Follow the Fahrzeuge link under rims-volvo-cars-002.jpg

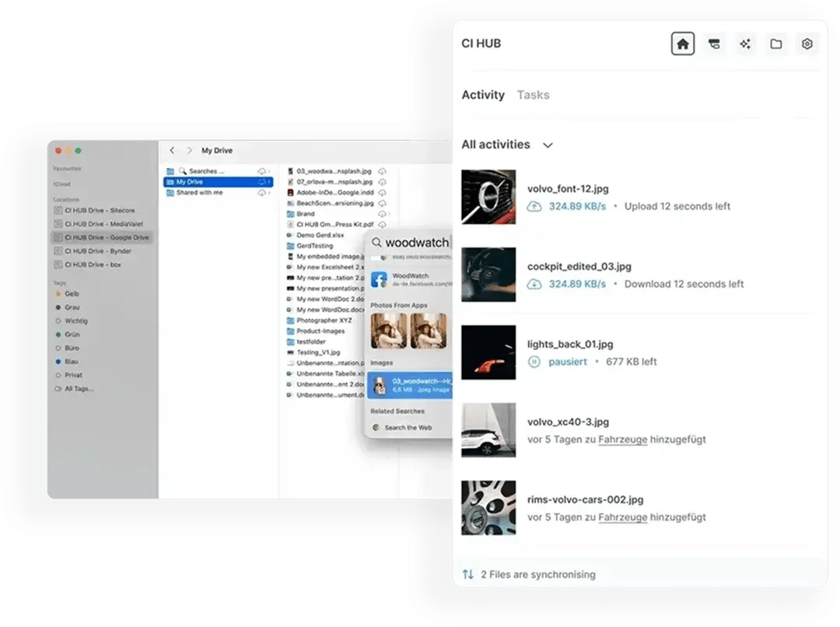click(x=622, y=517)
